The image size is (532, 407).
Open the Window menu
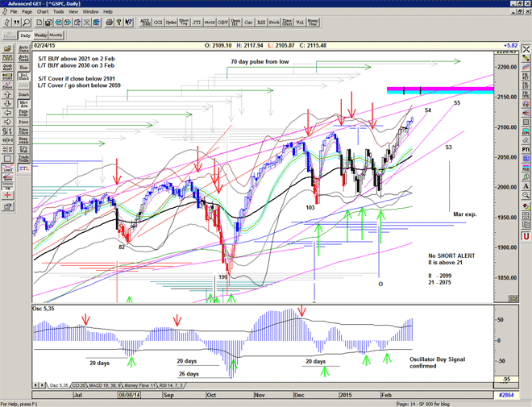pyautogui.click(x=90, y=12)
